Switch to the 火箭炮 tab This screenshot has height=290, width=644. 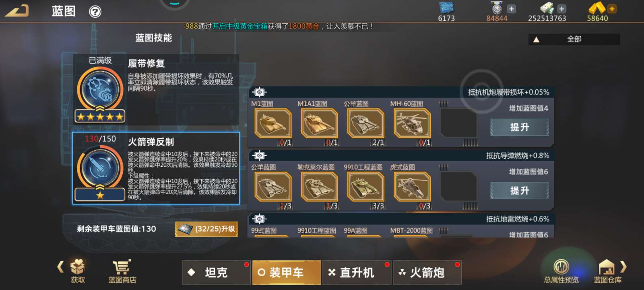[x=427, y=273]
